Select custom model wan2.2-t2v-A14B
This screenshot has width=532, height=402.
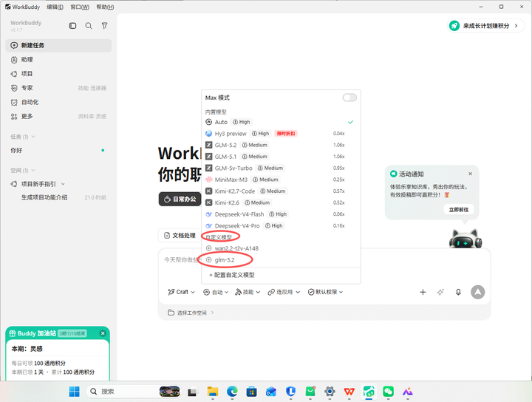pyautogui.click(x=281, y=248)
